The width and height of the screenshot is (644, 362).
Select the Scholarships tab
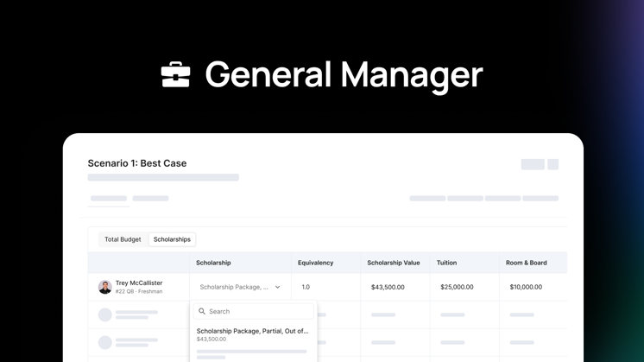(x=172, y=239)
